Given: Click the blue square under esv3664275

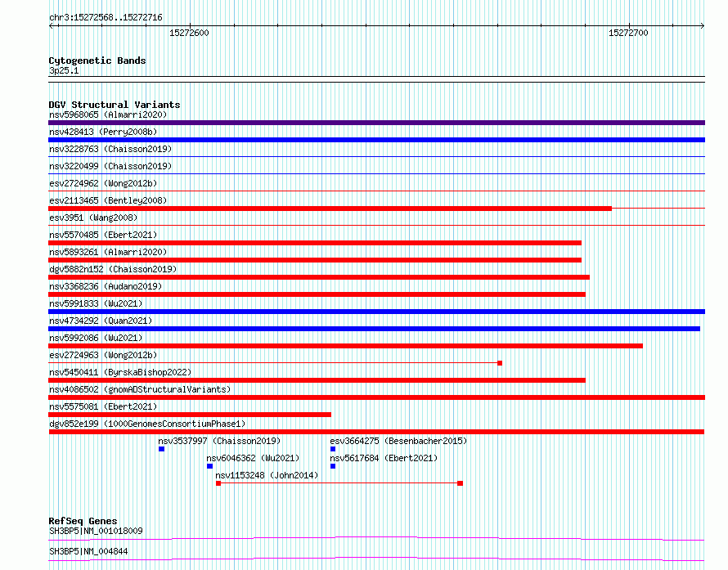Looking at the screenshot, I should point(333,449).
